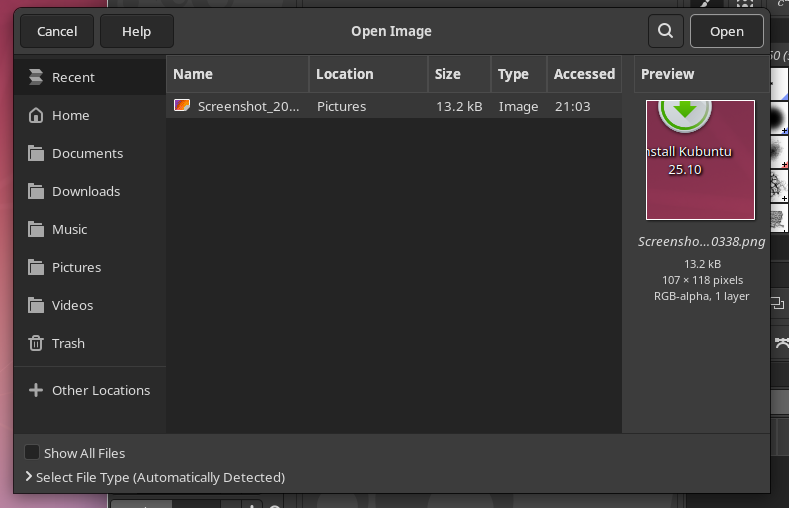Open Recent files in sidebar
The width and height of the screenshot is (789, 508).
[x=73, y=77]
